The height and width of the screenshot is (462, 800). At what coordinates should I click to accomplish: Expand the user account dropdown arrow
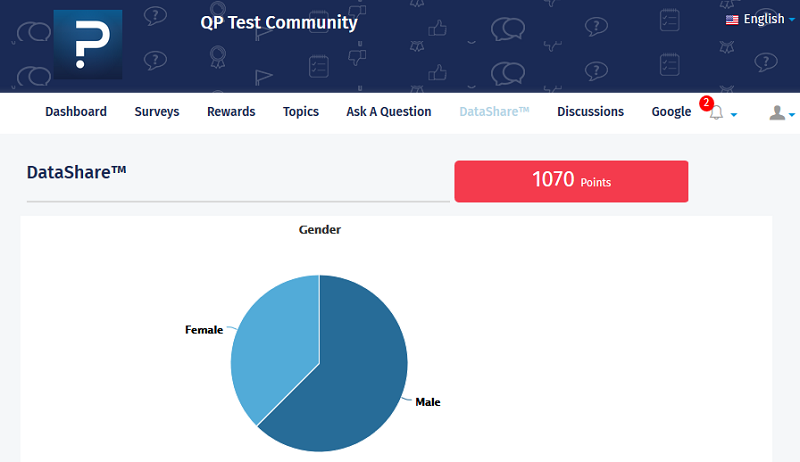tap(792, 115)
